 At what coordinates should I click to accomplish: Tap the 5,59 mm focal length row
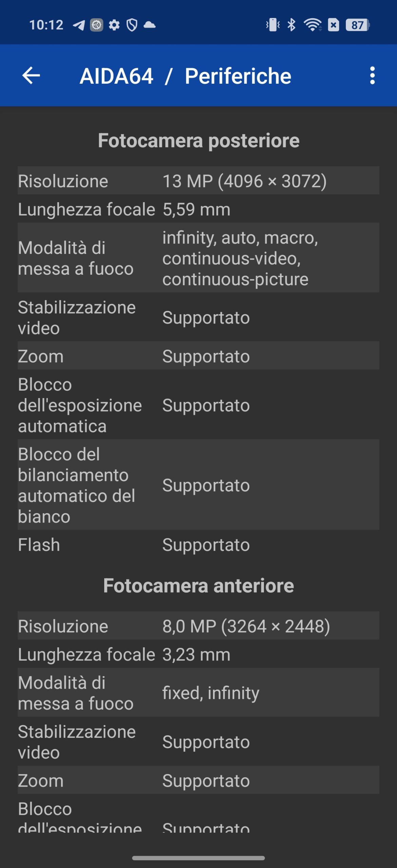coord(198,209)
